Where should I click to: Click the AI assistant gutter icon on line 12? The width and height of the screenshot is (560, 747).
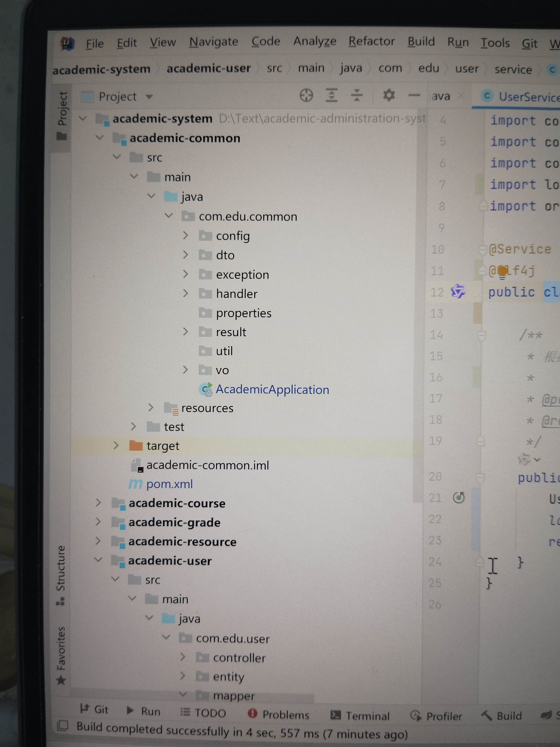(458, 291)
